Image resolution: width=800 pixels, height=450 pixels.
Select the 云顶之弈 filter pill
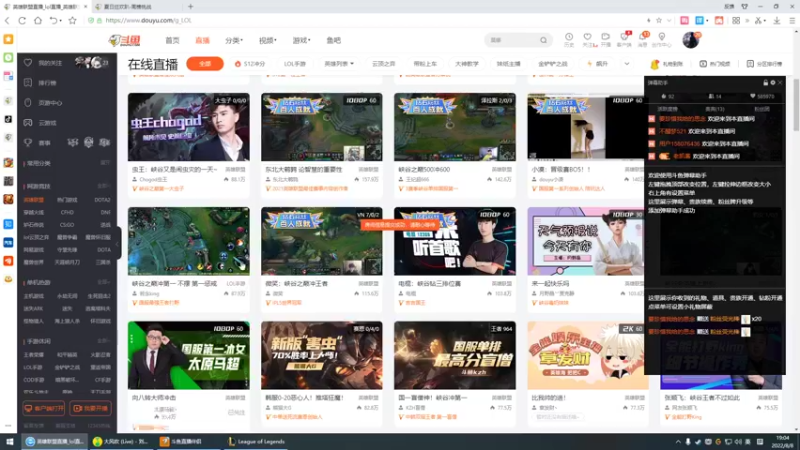tap(384, 64)
